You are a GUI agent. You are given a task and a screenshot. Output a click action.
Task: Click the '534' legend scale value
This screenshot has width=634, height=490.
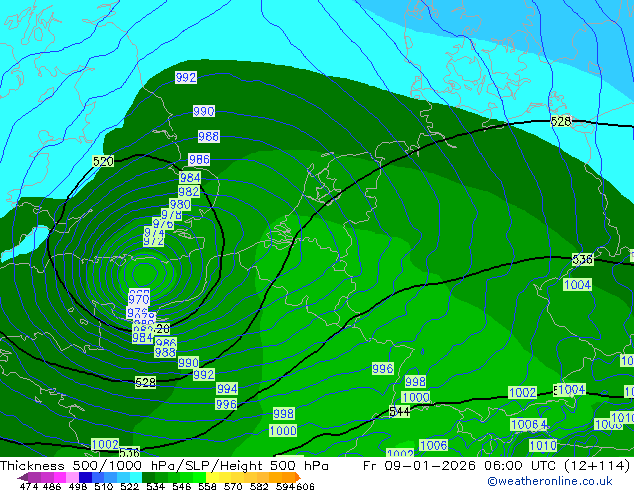[x=155, y=486]
